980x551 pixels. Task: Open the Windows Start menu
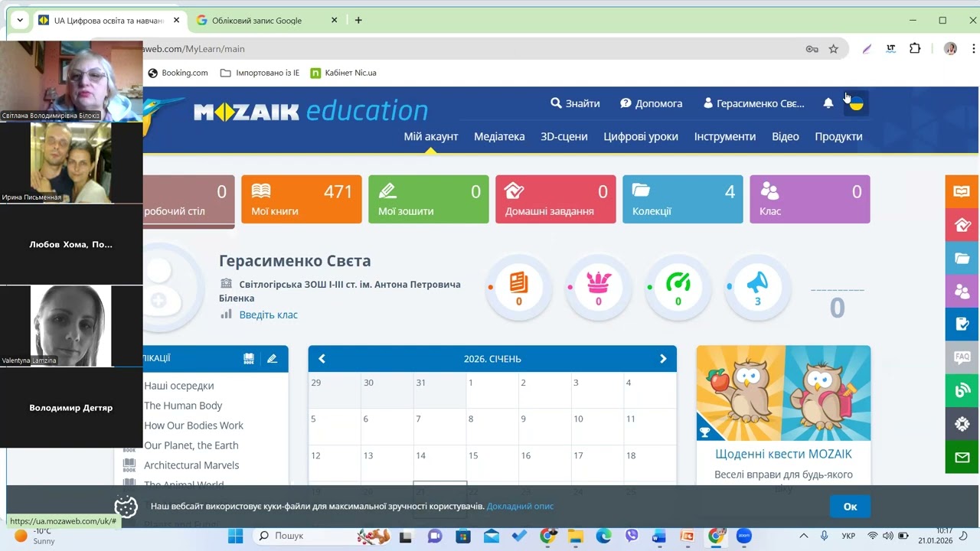click(x=235, y=536)
